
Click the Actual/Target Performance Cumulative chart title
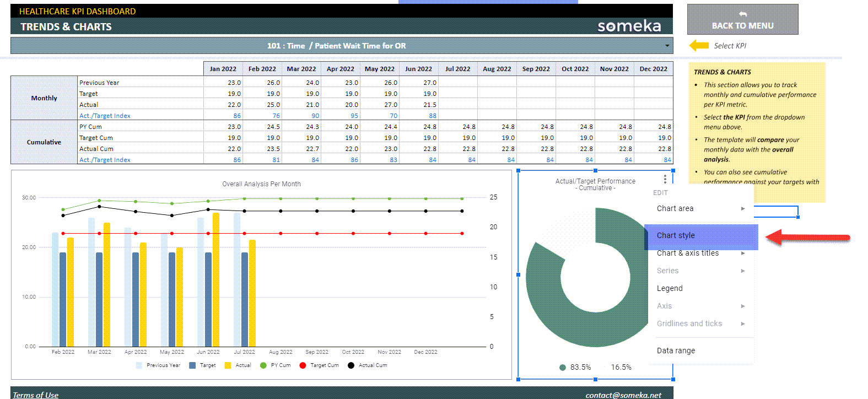click(x=595, y=185)
